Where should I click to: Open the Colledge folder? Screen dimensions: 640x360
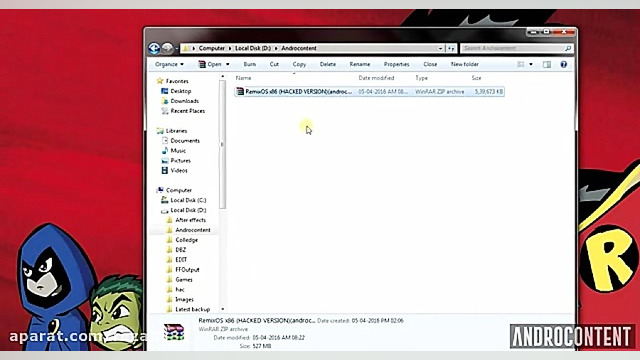click(x=187, y=240)
